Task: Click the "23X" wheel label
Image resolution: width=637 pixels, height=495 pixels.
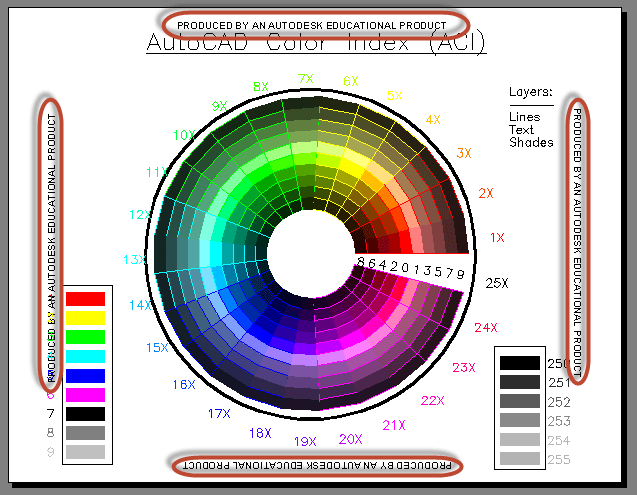Action: 464,368
